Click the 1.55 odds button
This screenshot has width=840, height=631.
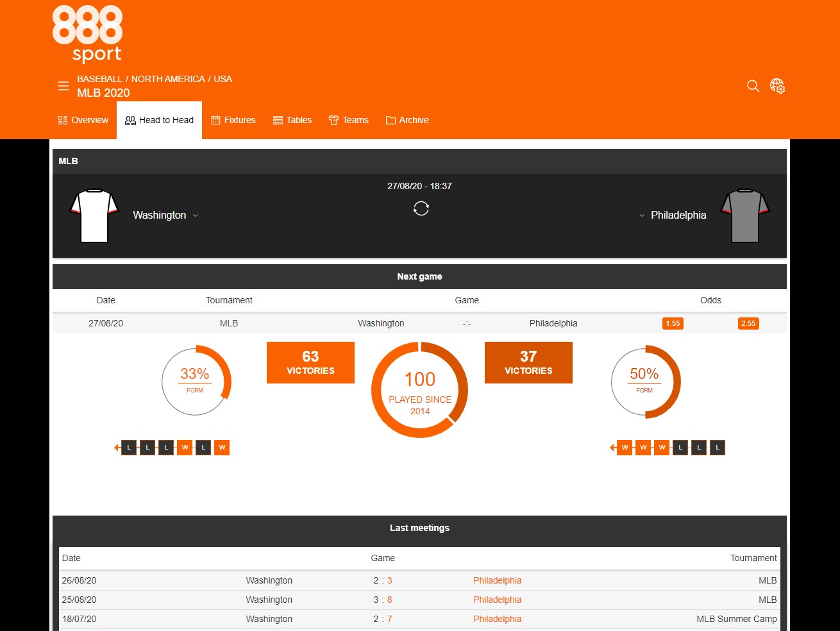[673, 323]
